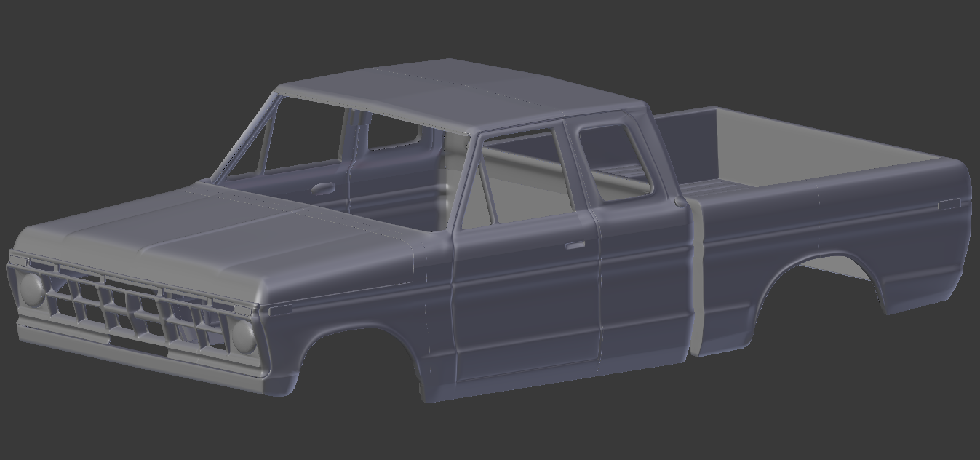This screenshot has width=980, height=460.
Task: Click the rear side marker on the bed
Action: click(948, 205)
